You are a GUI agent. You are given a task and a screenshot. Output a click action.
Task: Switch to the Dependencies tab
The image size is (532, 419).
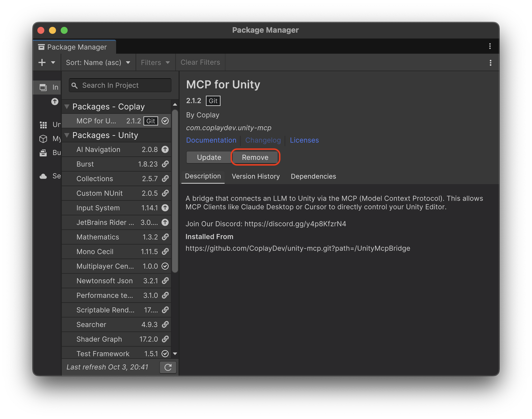pyautogui.click(x=313, y=177)
